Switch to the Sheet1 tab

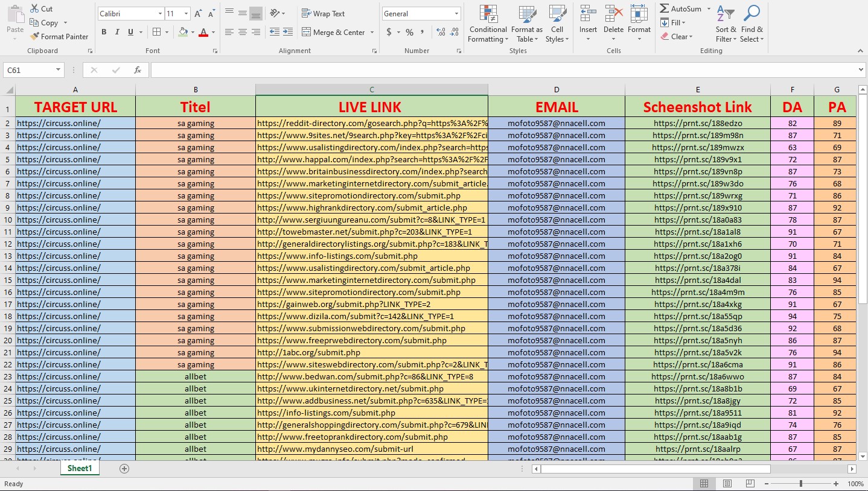pyautogui.click(x=79, y=468)
